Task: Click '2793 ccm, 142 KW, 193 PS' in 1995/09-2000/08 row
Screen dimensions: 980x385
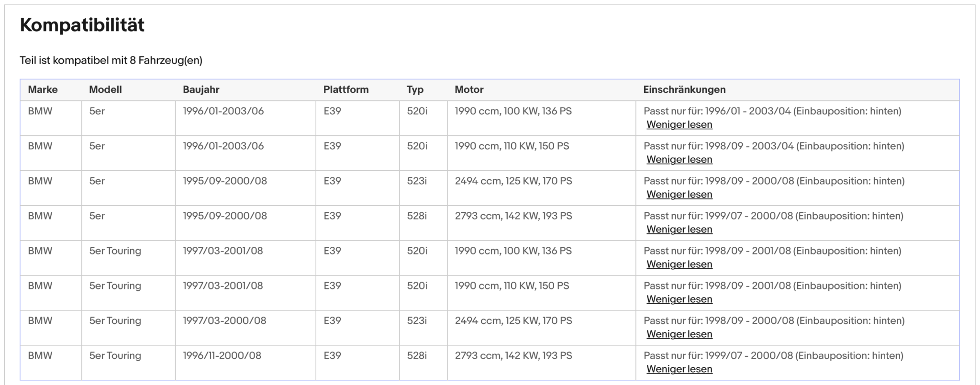Action: click(x=513, y=216)
